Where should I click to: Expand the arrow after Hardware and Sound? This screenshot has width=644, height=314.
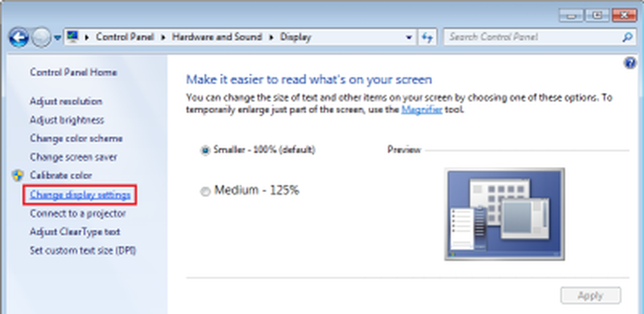[x=274, y=37]
